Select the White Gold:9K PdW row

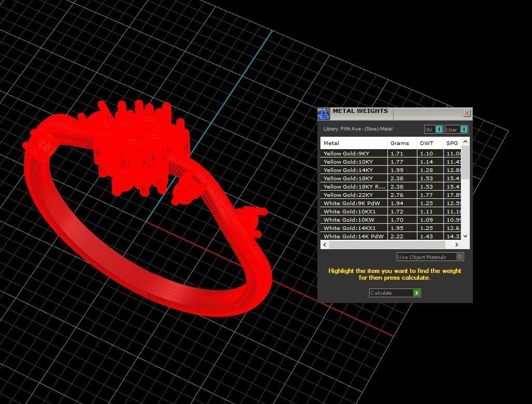pos(390,204)
